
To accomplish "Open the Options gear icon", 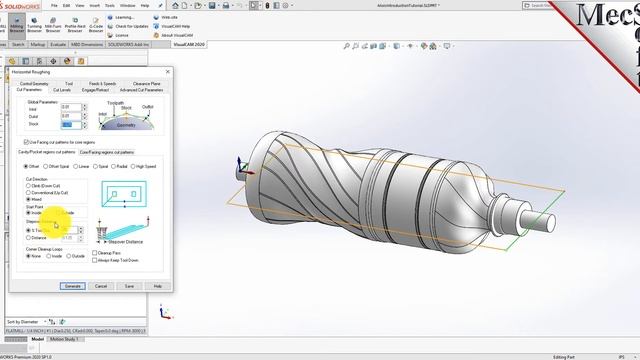I will 285,6.
